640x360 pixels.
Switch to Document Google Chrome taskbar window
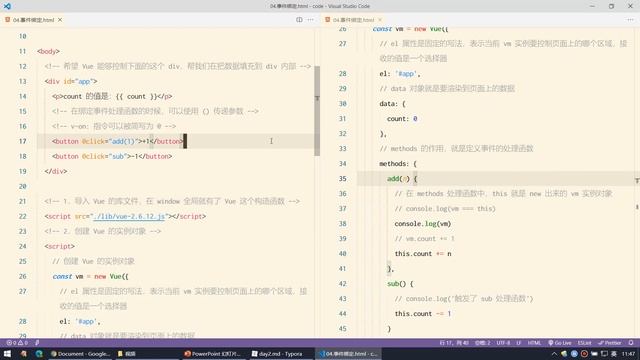[x=80, y=353]
